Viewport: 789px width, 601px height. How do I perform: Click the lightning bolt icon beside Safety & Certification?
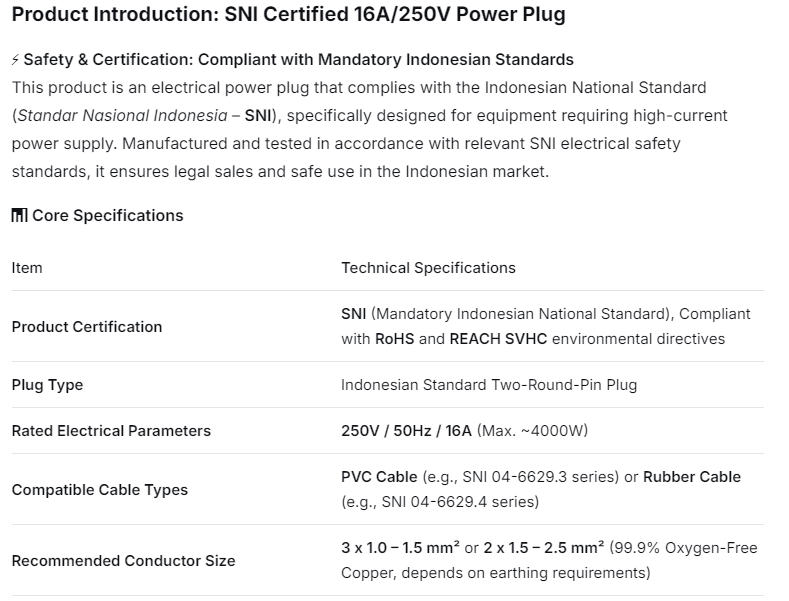[x=15, y=60]
